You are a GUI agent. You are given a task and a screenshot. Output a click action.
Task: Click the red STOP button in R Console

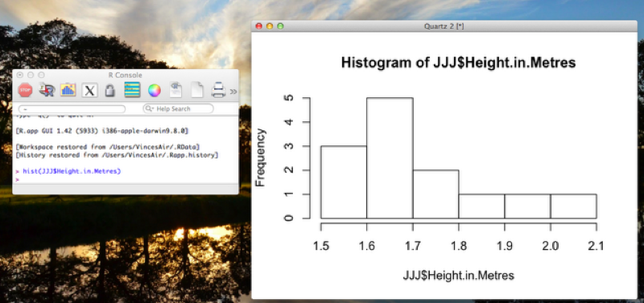[x=26, y=90]
